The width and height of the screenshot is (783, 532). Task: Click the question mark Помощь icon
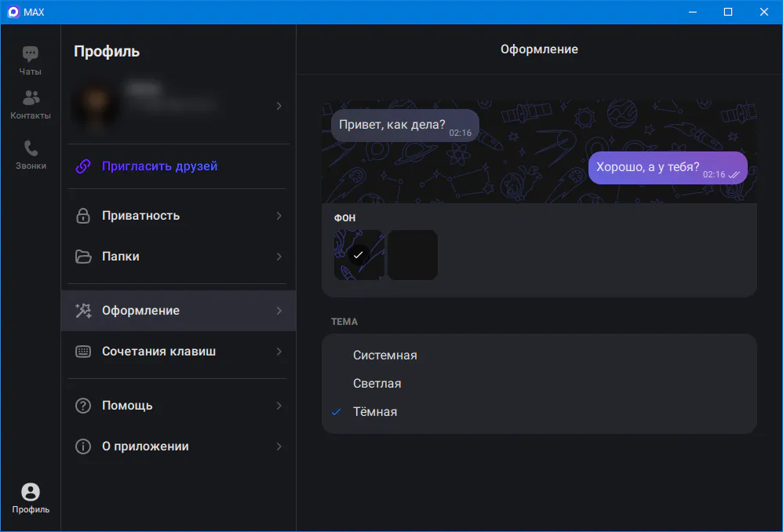coord(83,406)
